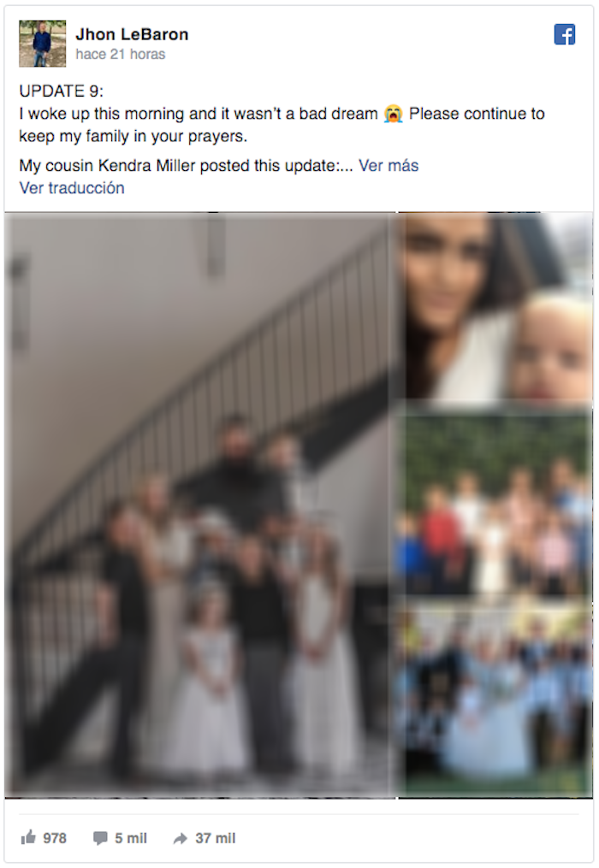The image size is (599, 868).
Task: Open the Jhon LeBaron profile name link
Action: pos(132,34)
